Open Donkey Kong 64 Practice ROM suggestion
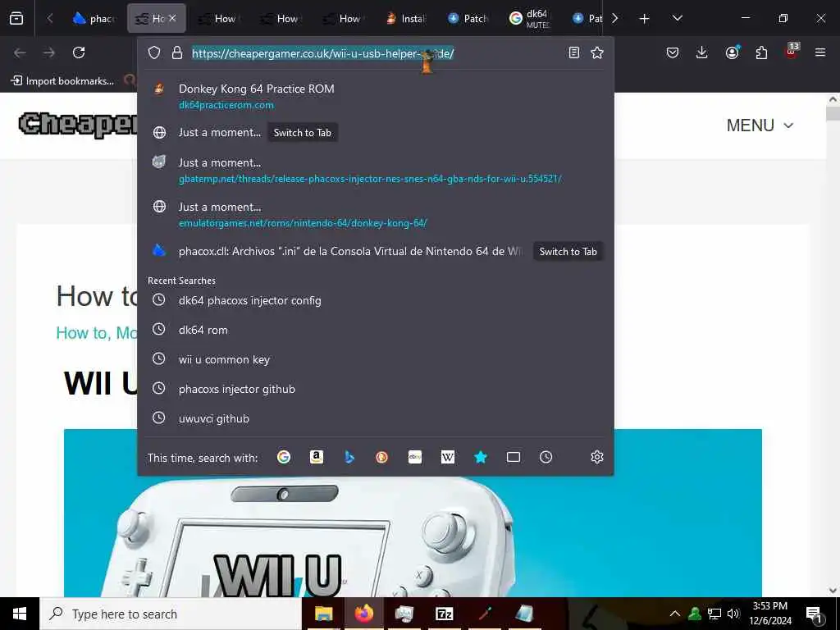 [x=375, y=96]
